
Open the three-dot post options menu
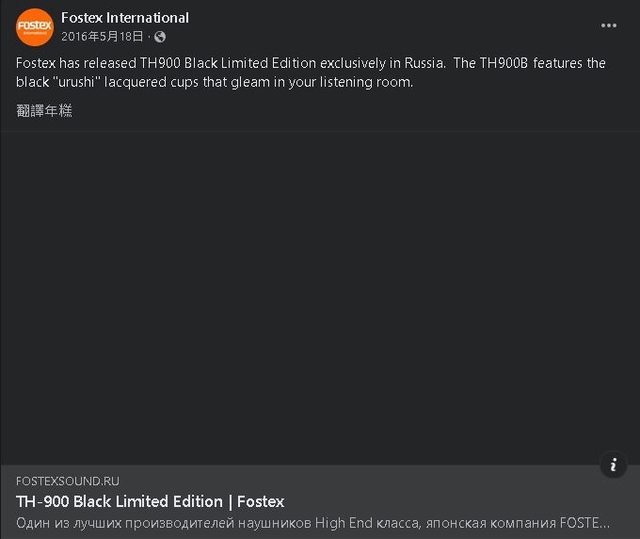coord(609,25)
